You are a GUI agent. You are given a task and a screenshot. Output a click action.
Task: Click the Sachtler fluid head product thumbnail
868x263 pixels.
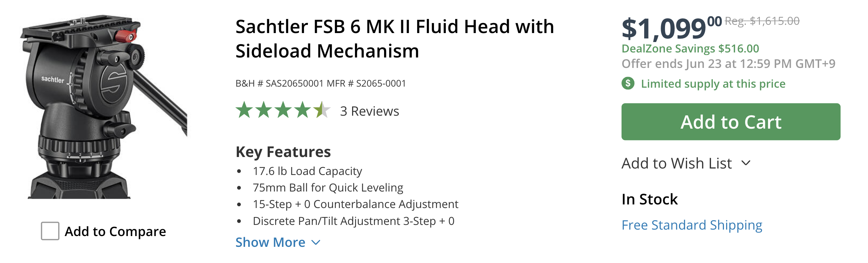pos(103,106)
